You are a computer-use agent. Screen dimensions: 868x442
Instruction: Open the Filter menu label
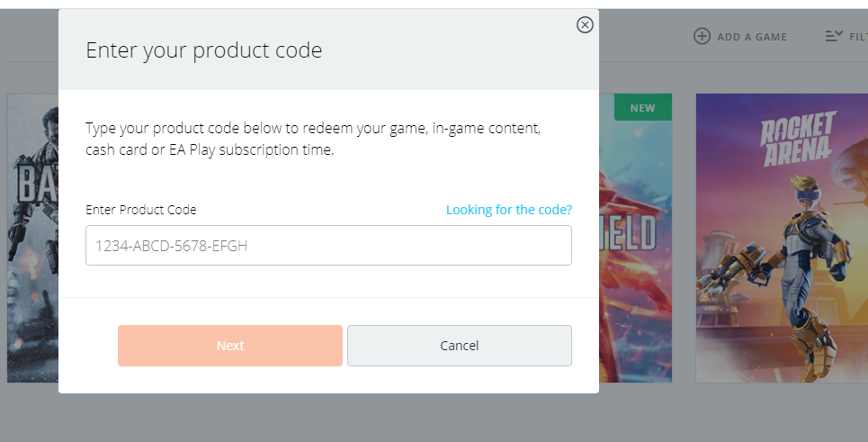tap(856, 37)
